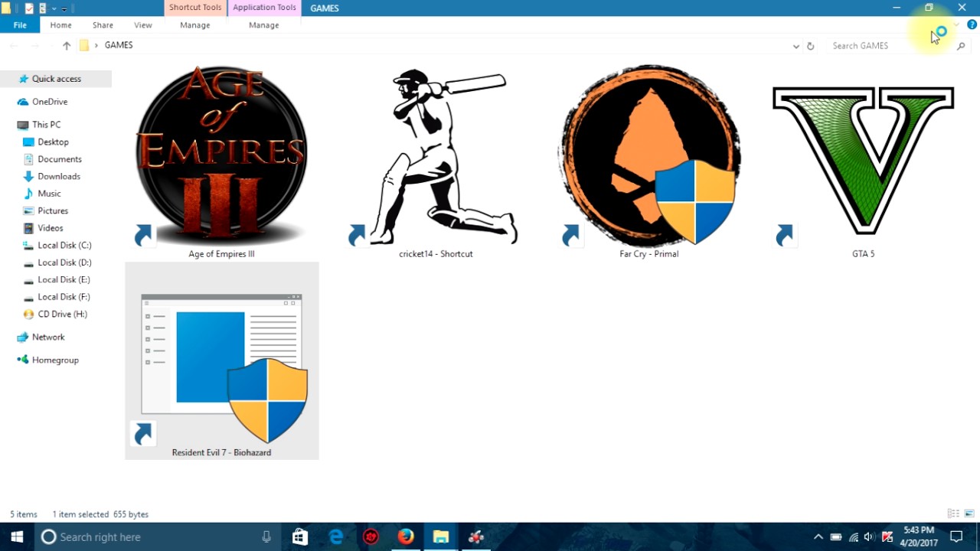Open the Shortcut Tools Manage tab
This screenshot has width=980, height=551.
(x=194, y=25)
